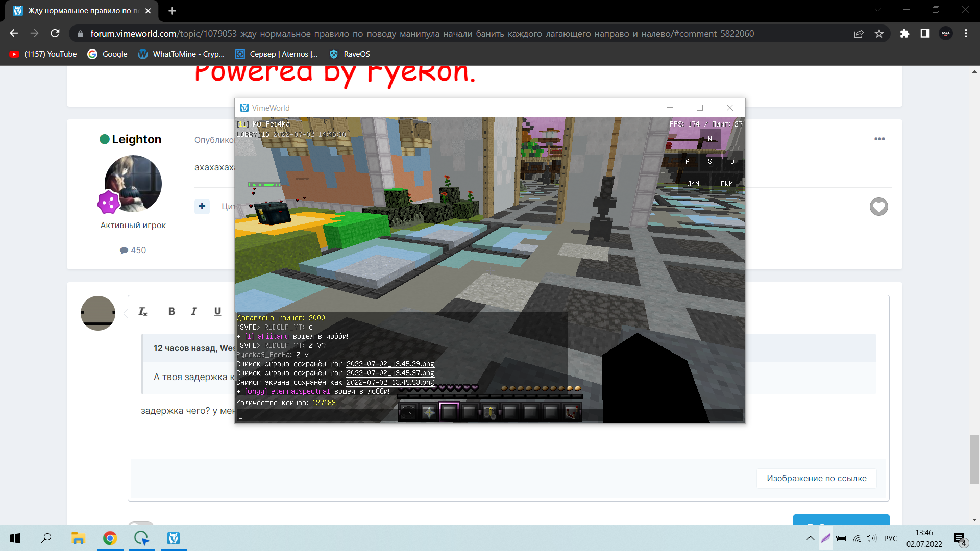The height and width of the screenshot is (551, 980).
Task: Open the notification center icon
Action: click(x=960, y=538)
